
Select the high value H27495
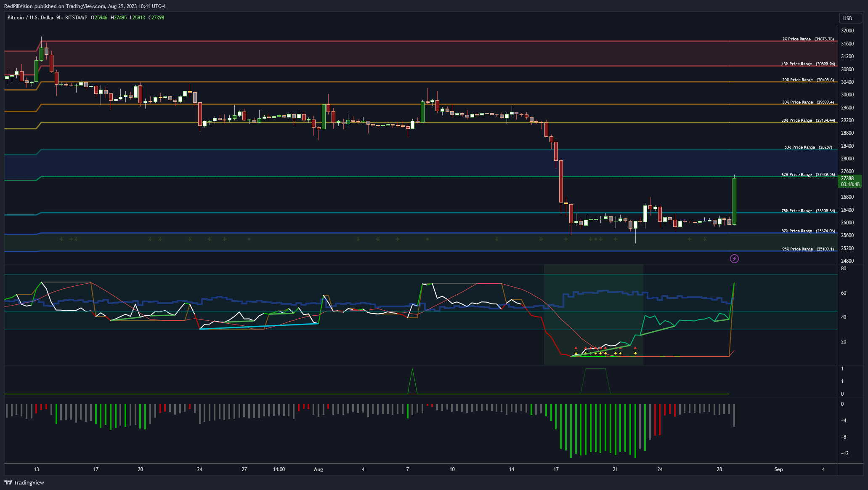tap(119, 18)
